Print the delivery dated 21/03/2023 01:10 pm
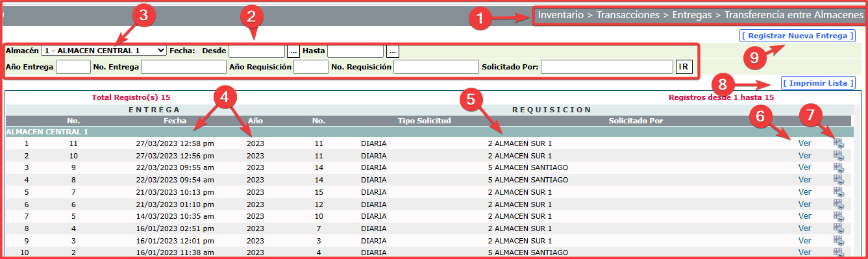 pyautogui.click(x=838, y=204)
